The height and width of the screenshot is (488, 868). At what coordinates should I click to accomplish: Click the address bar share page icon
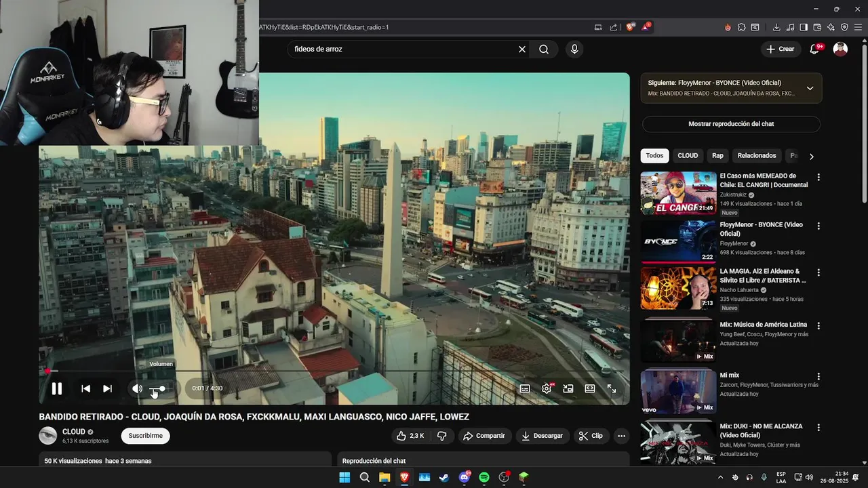pos(614,27)
